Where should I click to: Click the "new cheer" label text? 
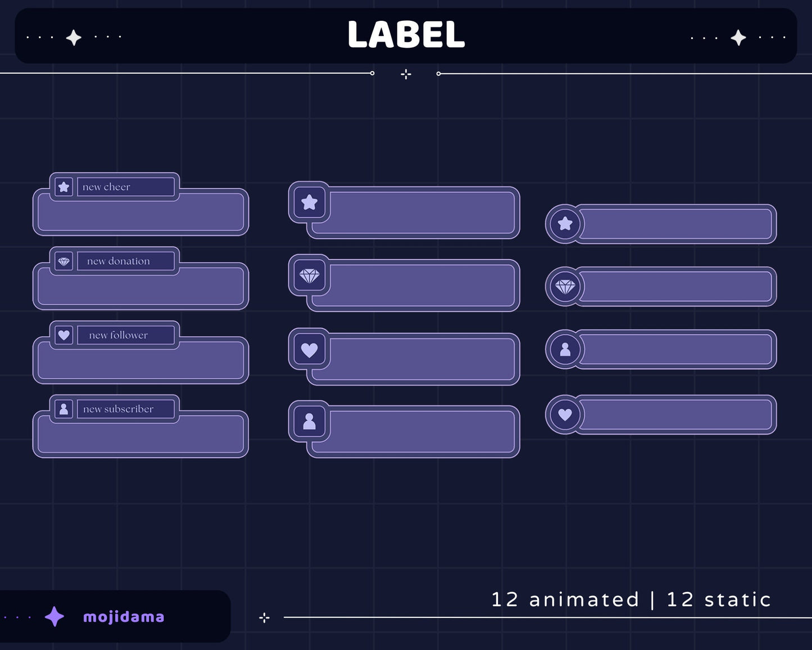(106, 187)
